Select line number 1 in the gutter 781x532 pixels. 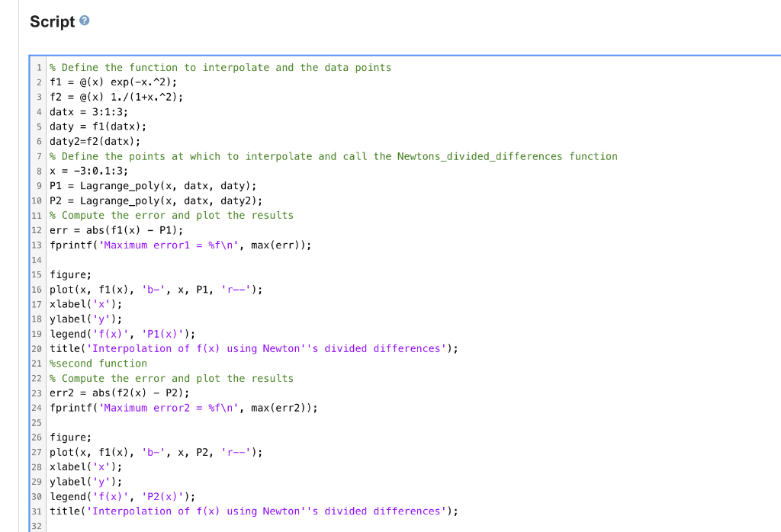[x=40, y=67]
